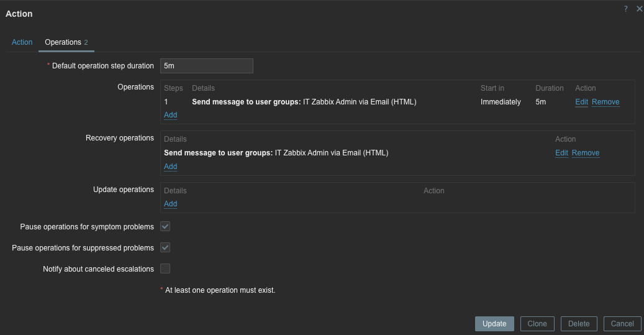
Task: Cancel the dialog
Action: (x=622, y=324)
